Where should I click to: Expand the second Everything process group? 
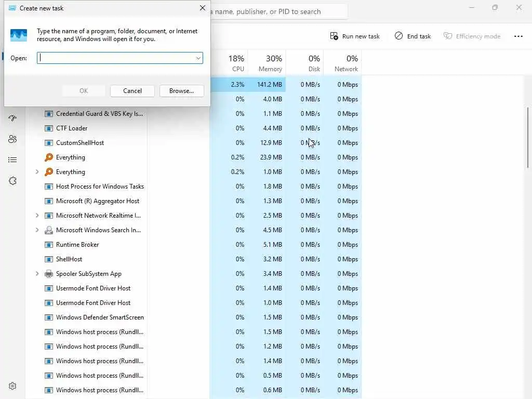[37, 172]
